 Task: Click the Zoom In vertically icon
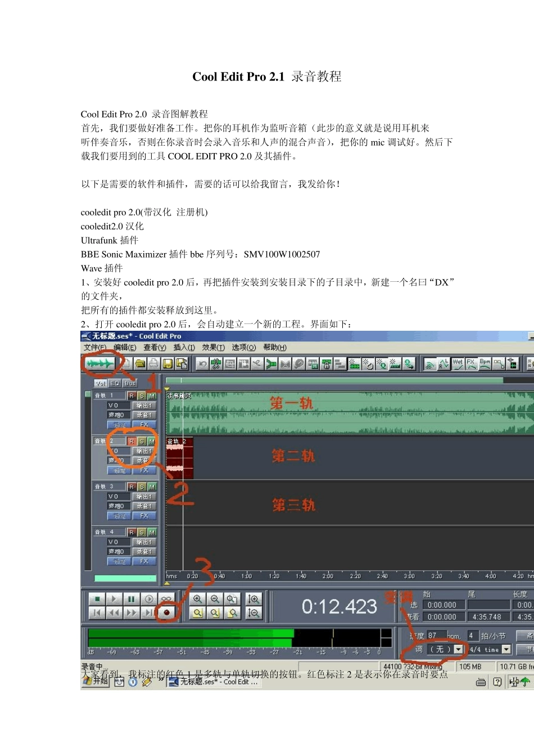254,599
